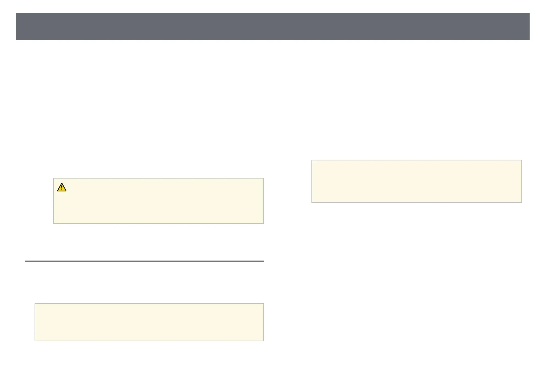Click the caution box beside the warning icon
This screenshot has width=555, height=392.
click(x=158, y=201)
